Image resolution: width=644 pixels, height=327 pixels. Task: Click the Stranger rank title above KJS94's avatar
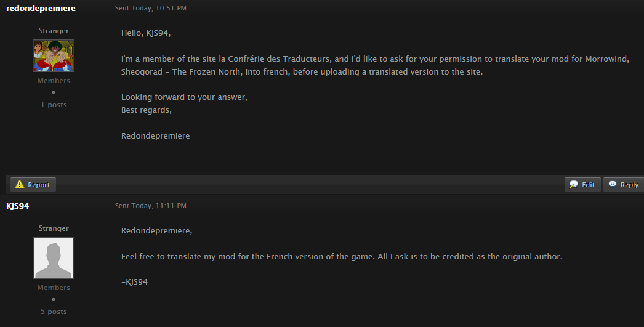pos(54,228)
